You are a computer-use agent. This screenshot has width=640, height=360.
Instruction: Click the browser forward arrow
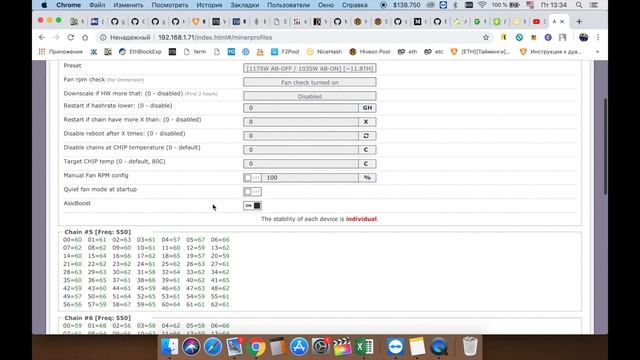(x=56, y=37)
